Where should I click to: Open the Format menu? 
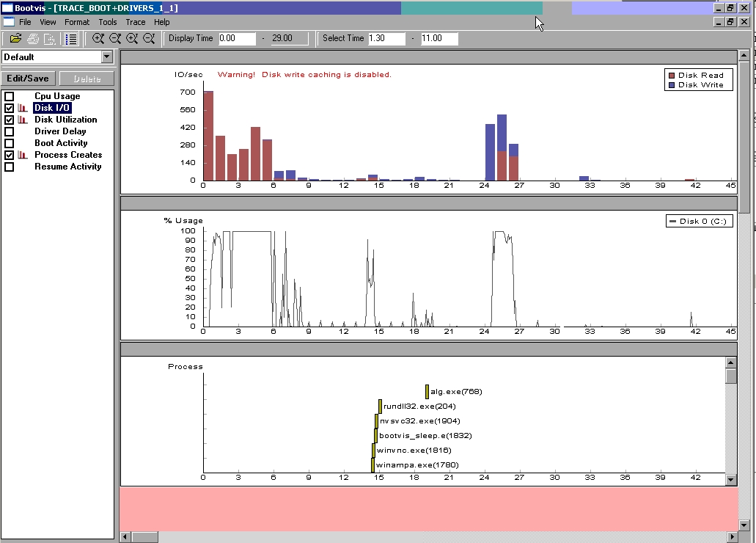click(77, 22)
